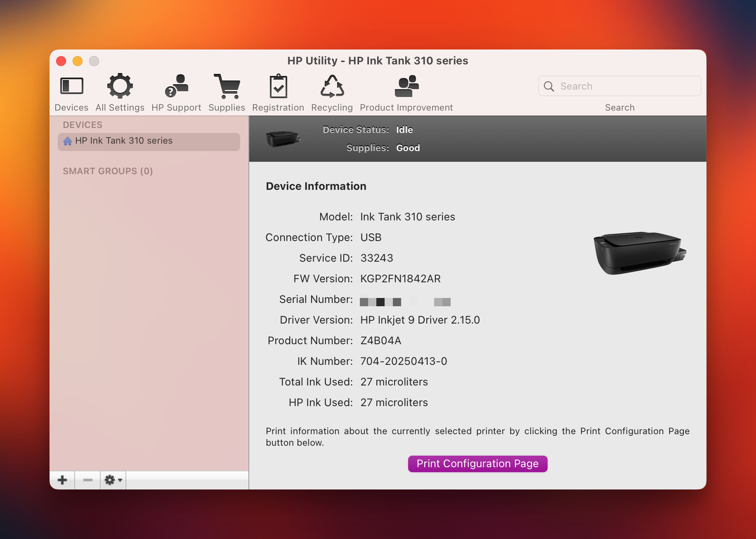Click Supplies status value Good
The height and width of the screenshot is (539, 756).
(x=408, y=148)
